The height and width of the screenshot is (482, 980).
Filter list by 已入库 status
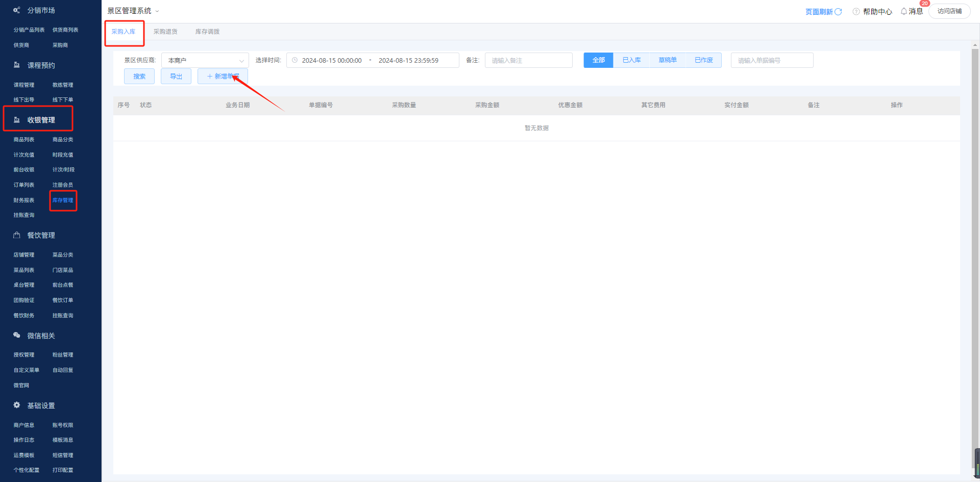tap(631, 60)
